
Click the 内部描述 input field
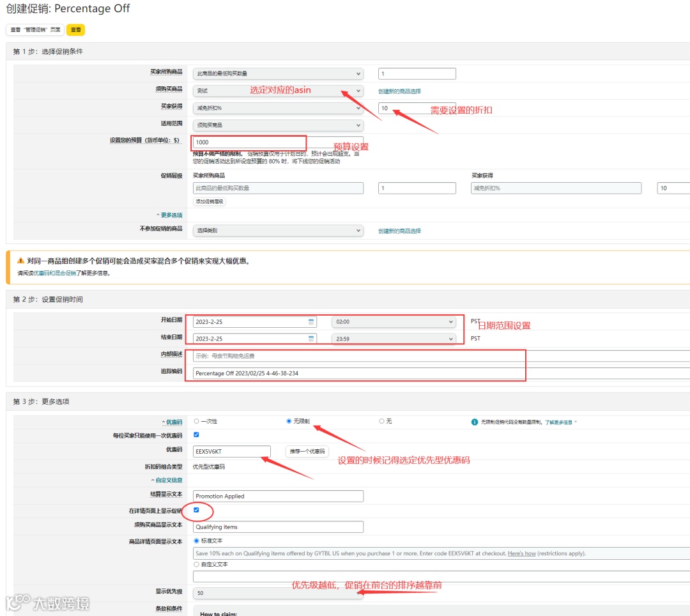coord(441,355)
